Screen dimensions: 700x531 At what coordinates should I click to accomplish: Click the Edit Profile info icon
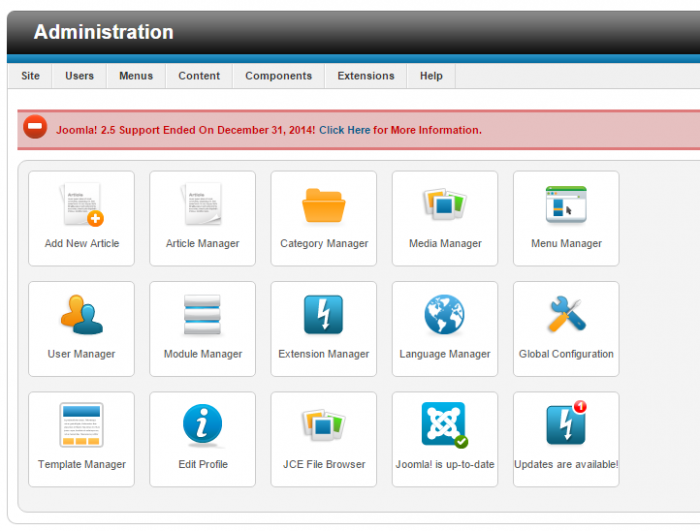pyautogui.click(x=202, y=427)
